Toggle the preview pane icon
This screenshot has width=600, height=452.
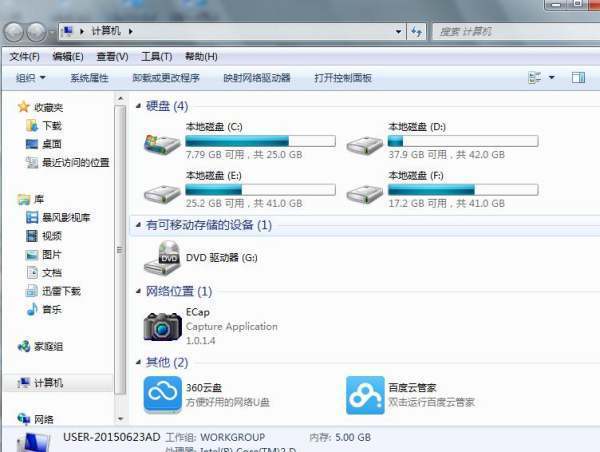point(578,78)
